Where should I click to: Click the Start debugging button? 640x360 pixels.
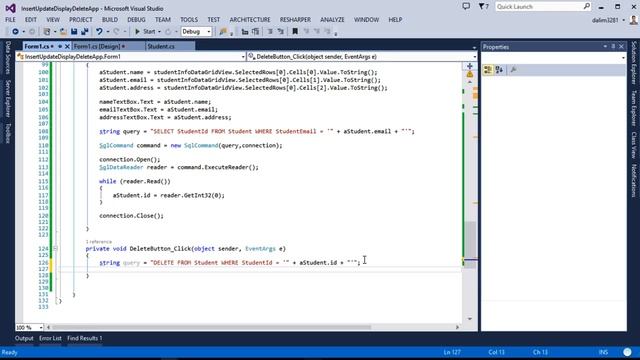point(145,31)
